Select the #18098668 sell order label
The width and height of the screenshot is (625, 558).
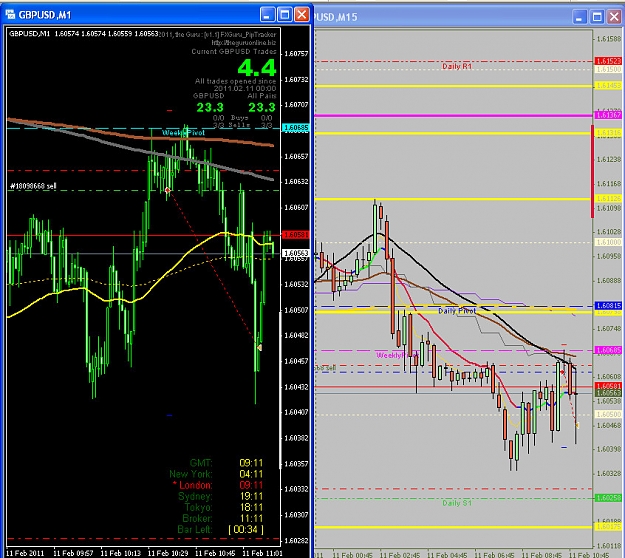coord(33,186)
